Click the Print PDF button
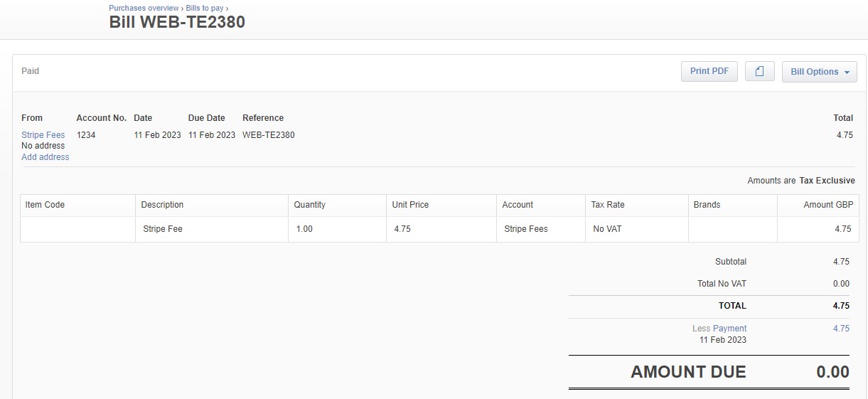The width and height of the screenshot is (868, 399). tap(709, 71)
